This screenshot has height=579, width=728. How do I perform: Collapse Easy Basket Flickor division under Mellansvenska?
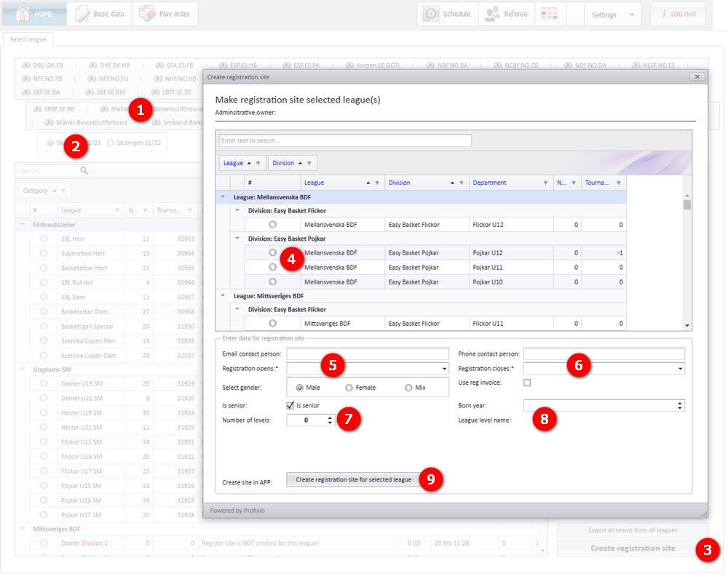coord(237,211)
